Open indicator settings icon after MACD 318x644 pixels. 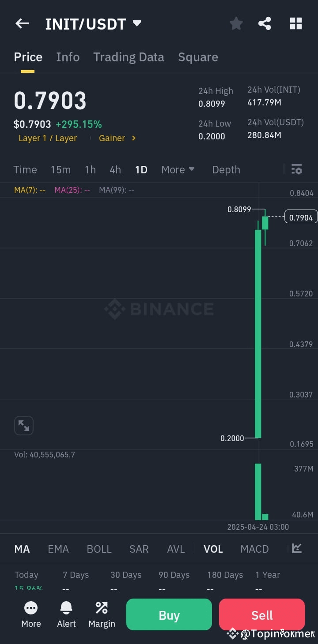[x=297, y=548]
